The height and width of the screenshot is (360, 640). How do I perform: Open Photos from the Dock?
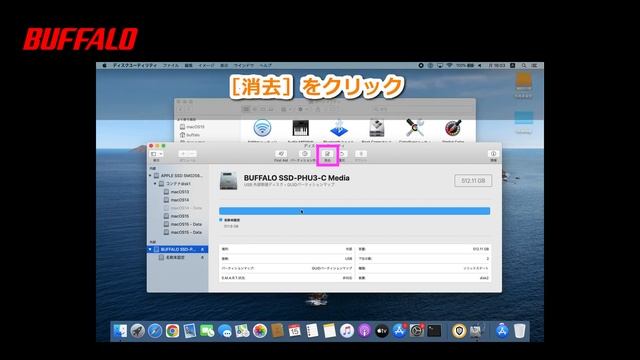click(x=260, y=331)
